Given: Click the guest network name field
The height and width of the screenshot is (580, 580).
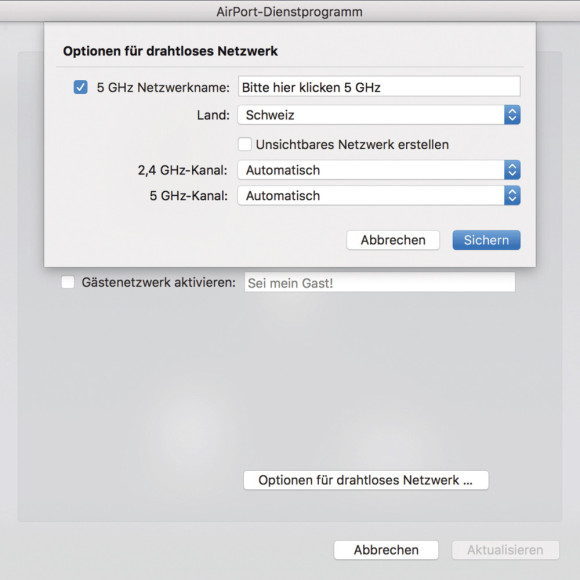Looking at the screenshot, I should pyautogui.click(x=380, y=283).
